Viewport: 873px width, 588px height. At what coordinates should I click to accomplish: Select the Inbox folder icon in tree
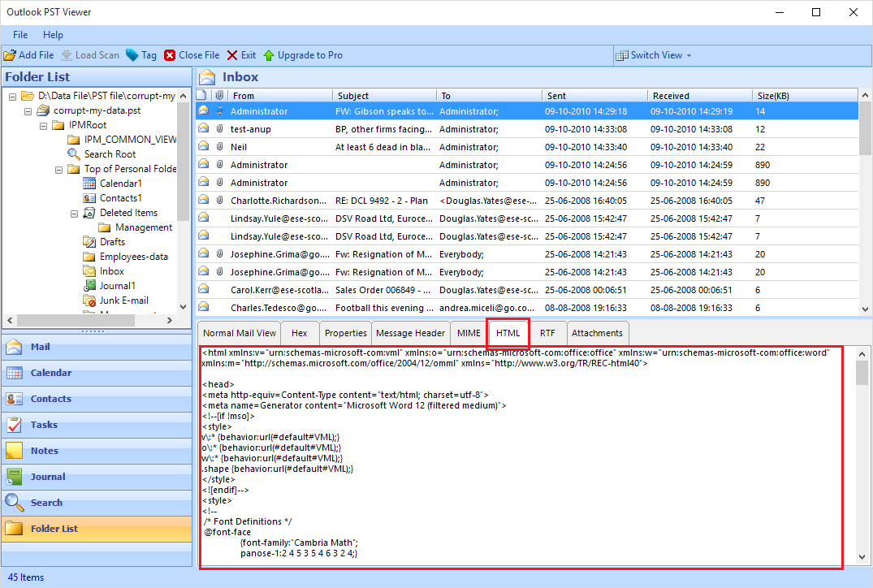[89, 271]
